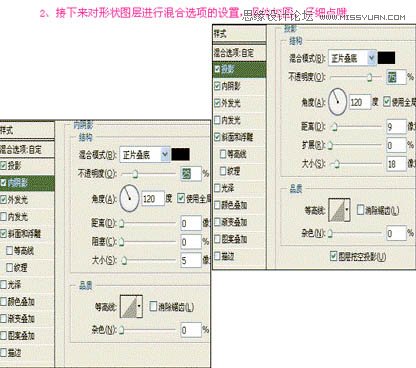Screen dimensions: 416x368
Task: Enable 颜色叠加 checkbox in left dialog
Action: pos(3,302)
